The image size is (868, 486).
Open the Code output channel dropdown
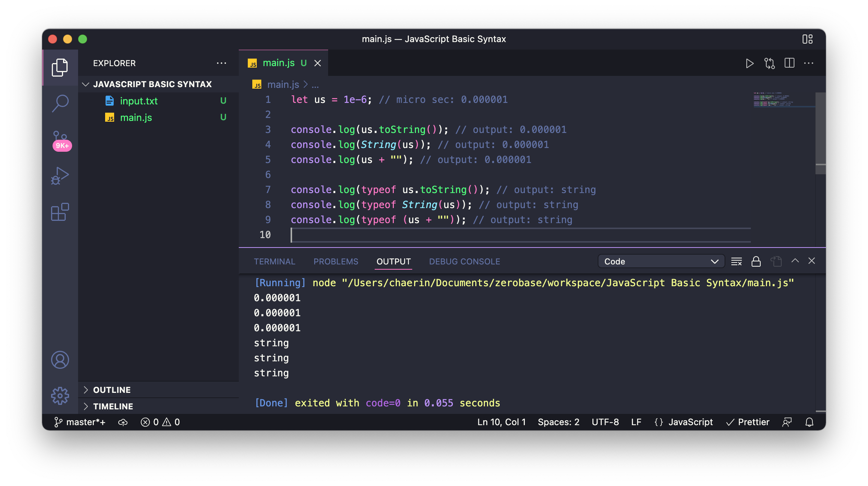[661, 261]
